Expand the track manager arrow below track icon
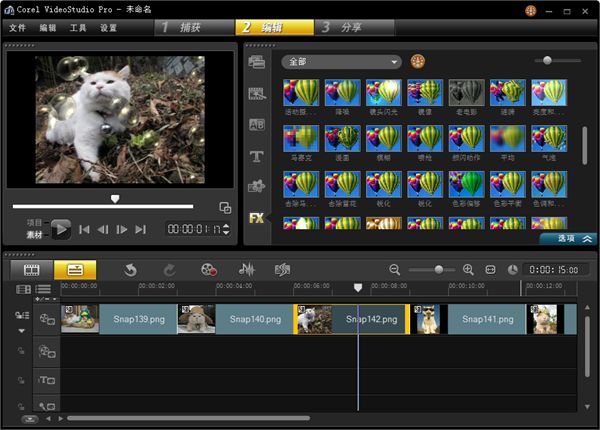600x430 pixels. coord(22,330)
